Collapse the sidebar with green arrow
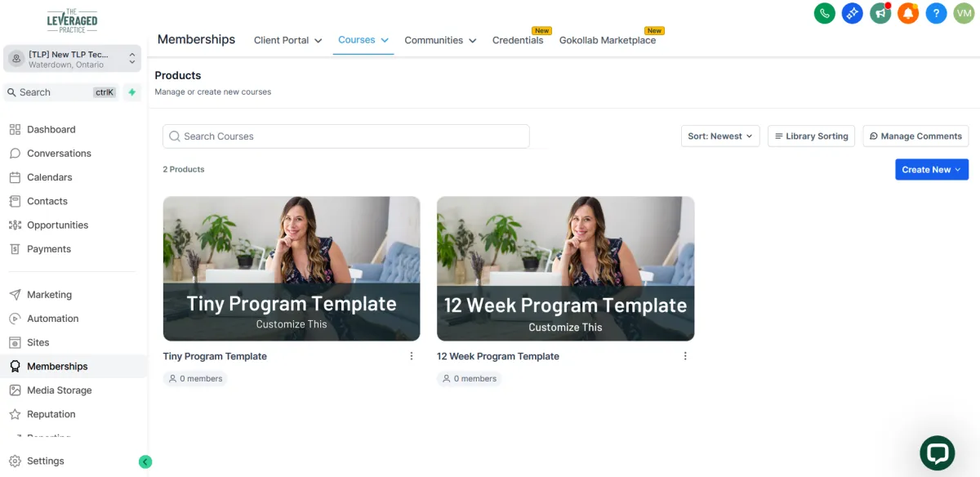The width and height of the screenshot is (980, 477). pos(145,461)
